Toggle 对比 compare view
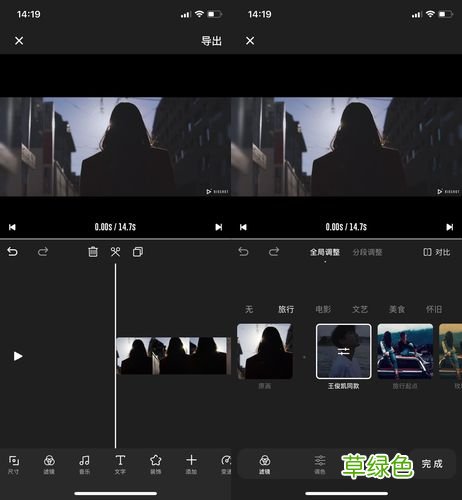The width and height of the screenshot is (462, 500). [x=436, y=252]
